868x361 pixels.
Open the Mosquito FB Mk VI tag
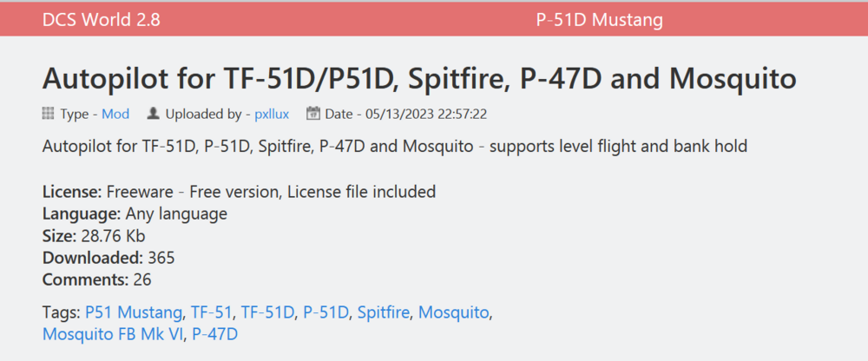[x=113, y=334]
